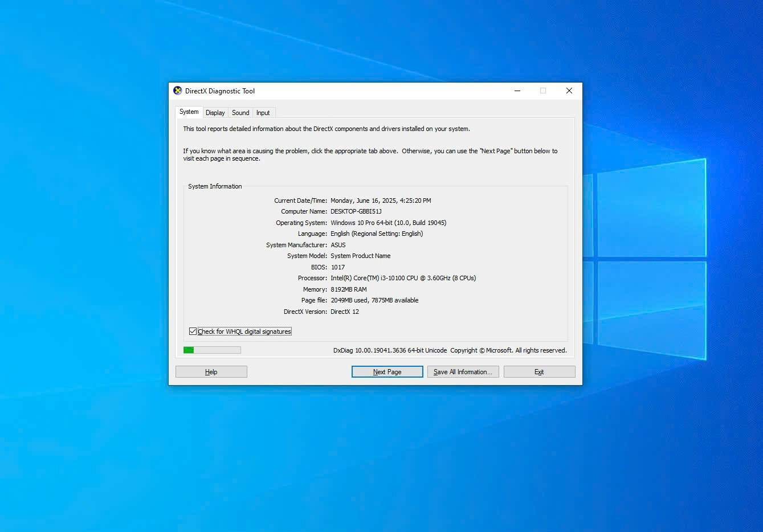The image size is (763, 532).
Task: Switch to the Input tab
Action: click(x=263, y=113)
